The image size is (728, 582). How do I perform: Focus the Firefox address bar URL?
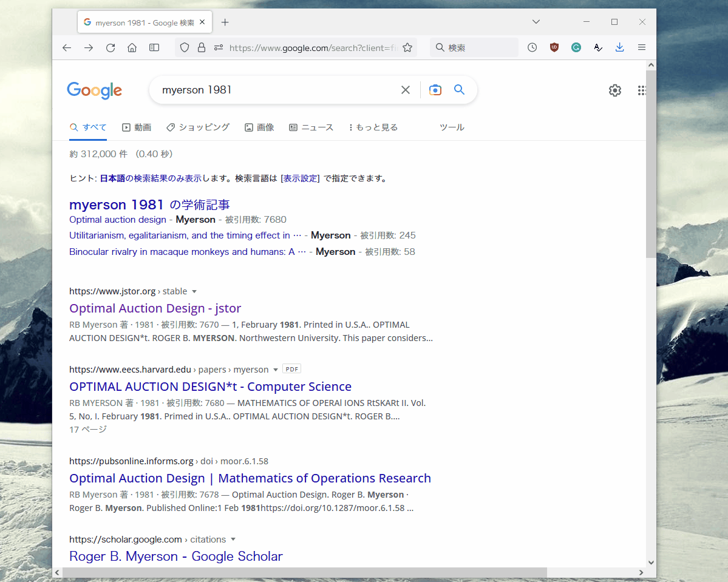313,48
